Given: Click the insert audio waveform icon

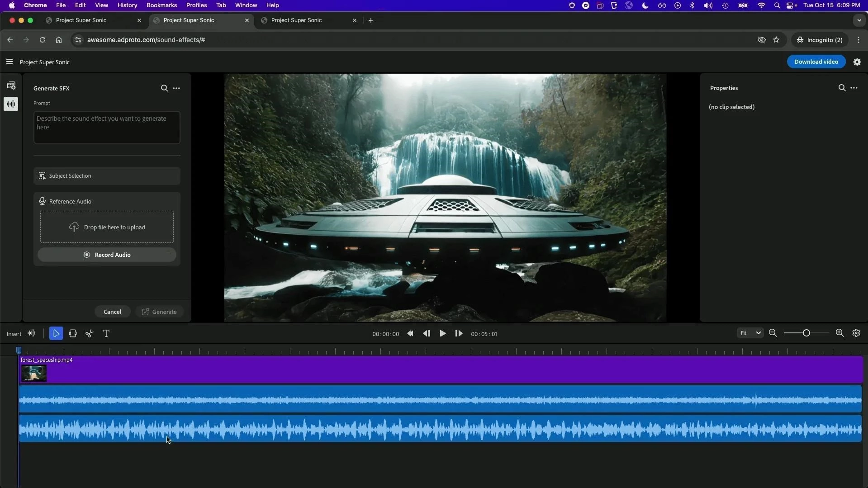Looking at the screenshot, I should coord(31,334).
